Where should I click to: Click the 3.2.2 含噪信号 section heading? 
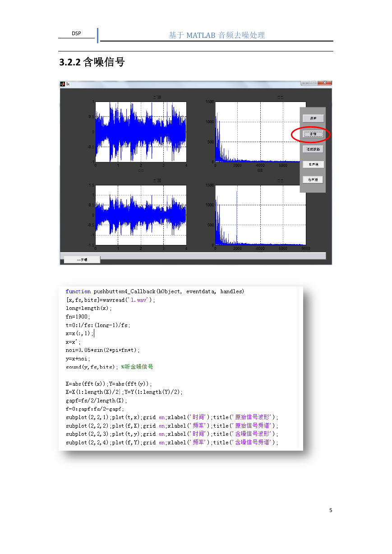[x=92, y=62]
